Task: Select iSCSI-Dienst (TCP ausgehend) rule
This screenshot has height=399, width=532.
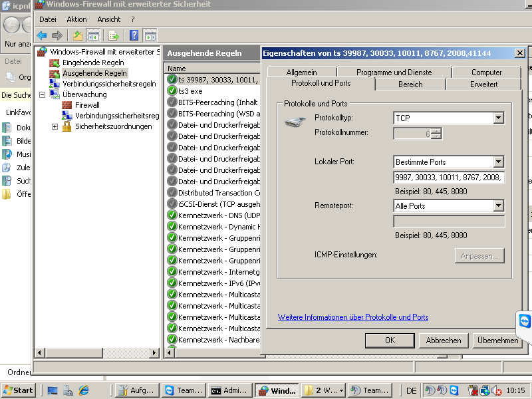Action: [x=213, y=204]
